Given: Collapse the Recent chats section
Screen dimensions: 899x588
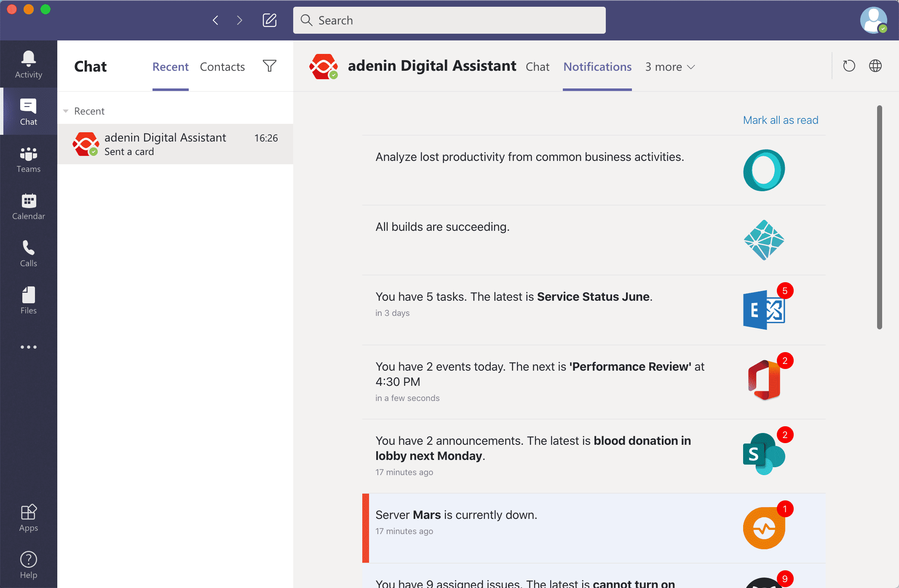Looking at the screenshot, I should click(x=66, y=111).
